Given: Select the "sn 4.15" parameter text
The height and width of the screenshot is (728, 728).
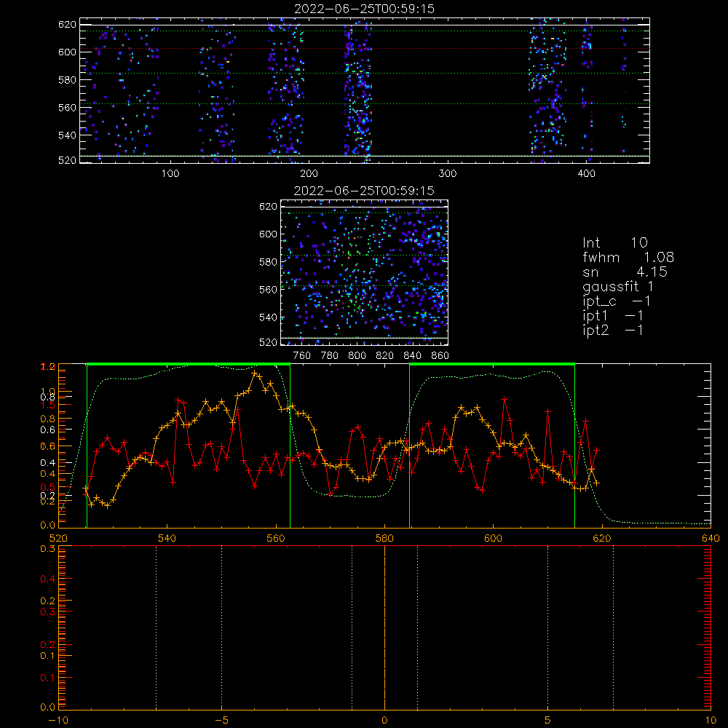Looking at the screenshot, I should pos(625,272).
